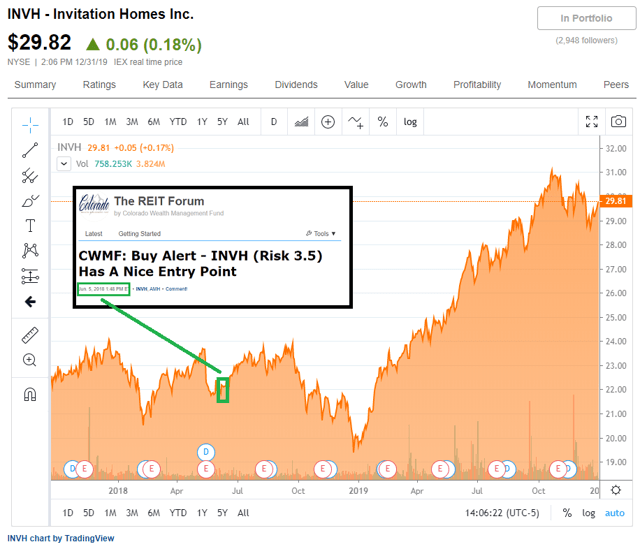Set top range to 3M
640x549 pixels.
[132, 122]
